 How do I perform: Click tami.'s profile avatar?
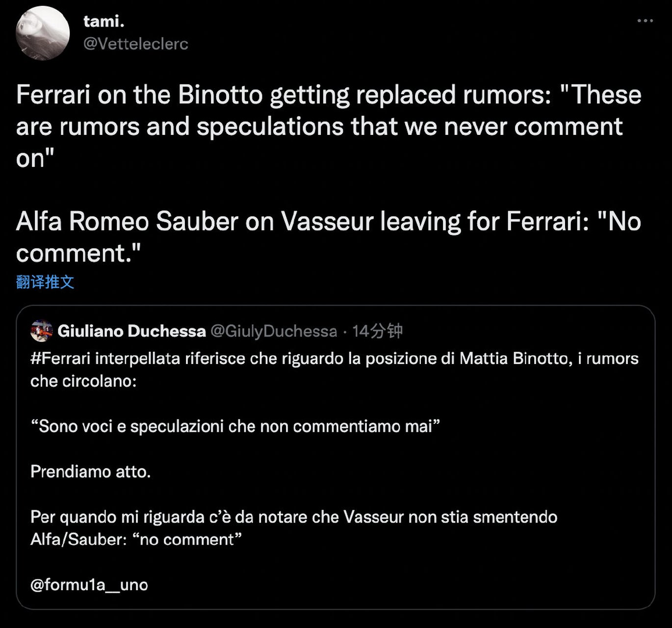[x=43, y=33]
